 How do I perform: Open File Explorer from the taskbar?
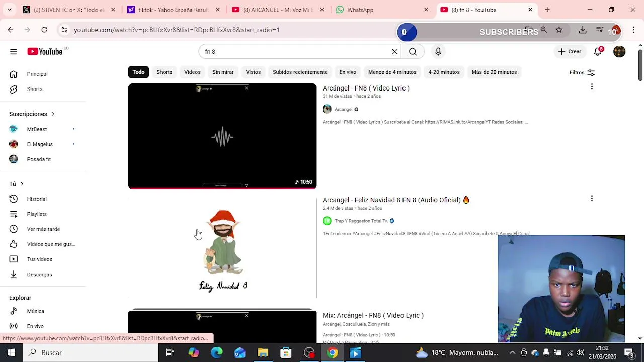263,353
